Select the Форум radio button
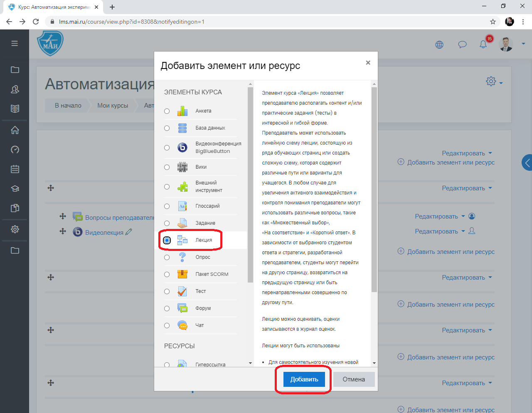This screenshot has height=413, width=532. (167, 308)
